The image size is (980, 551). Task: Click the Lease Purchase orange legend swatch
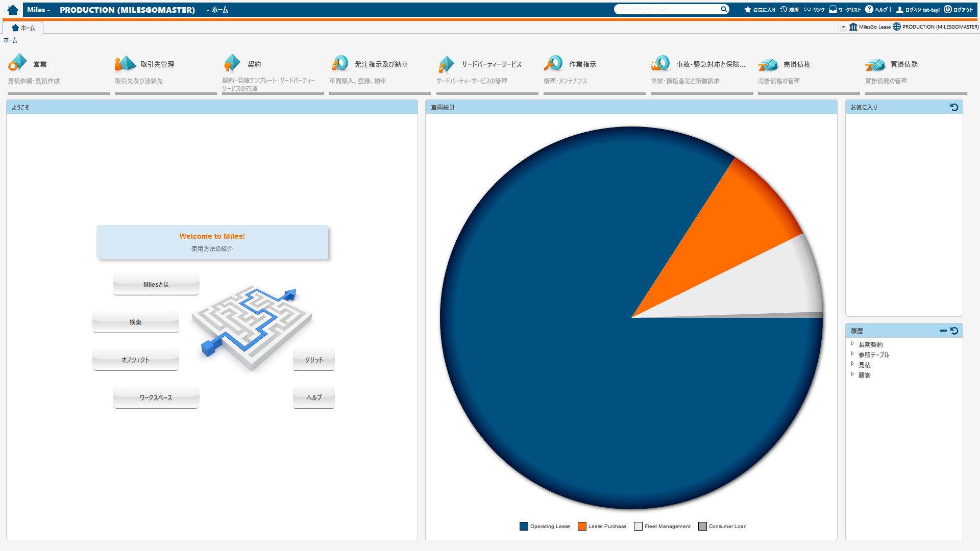click(x=582, y=526)
